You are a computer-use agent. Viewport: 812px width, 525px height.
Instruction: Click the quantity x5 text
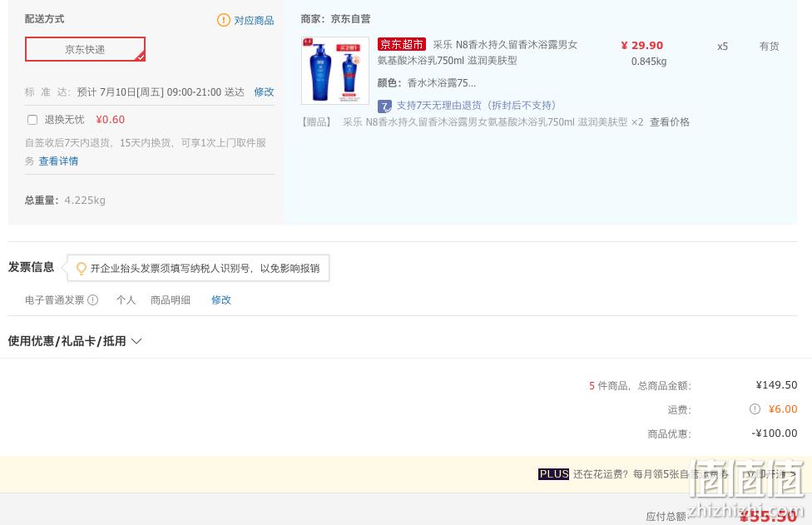coord(722,47)
